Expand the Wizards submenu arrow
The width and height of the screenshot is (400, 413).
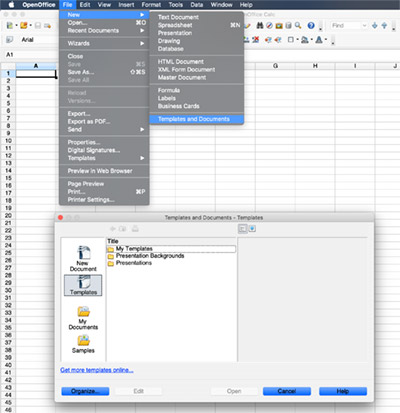tap(142, 43)
